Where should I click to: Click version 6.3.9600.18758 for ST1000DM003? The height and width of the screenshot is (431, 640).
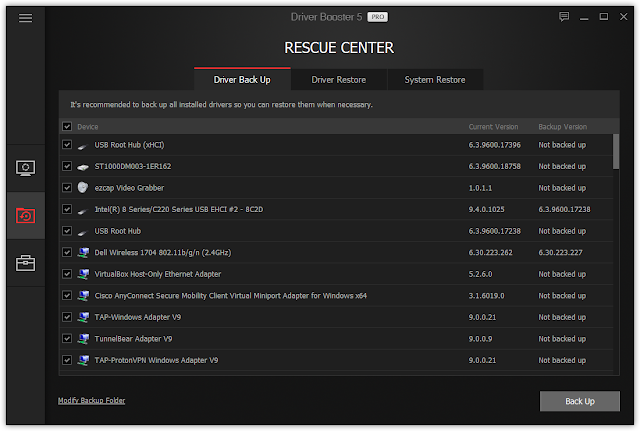pos(494,167)
